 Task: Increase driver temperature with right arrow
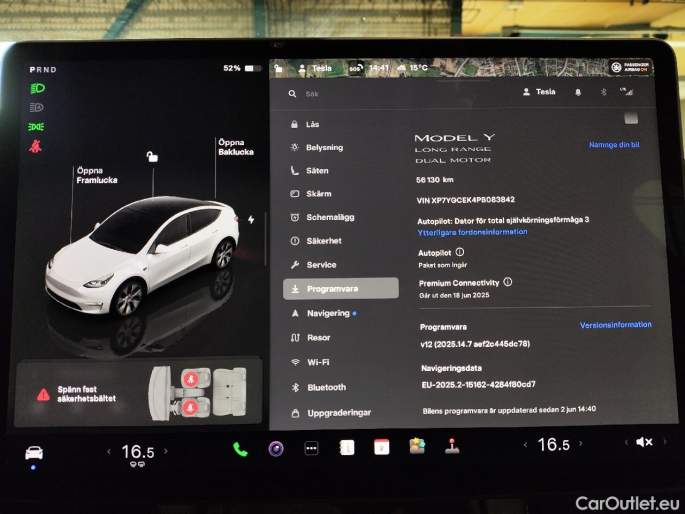click(x=166, y=451)
